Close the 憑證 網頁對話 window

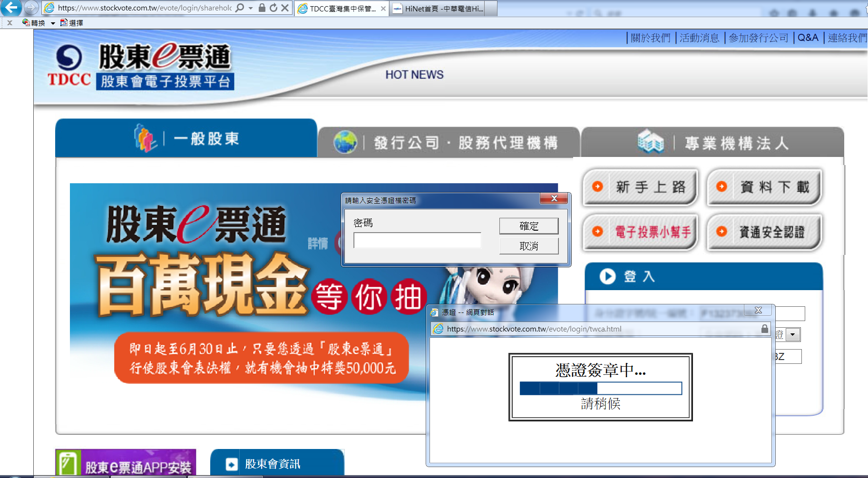tap(758, 310)
